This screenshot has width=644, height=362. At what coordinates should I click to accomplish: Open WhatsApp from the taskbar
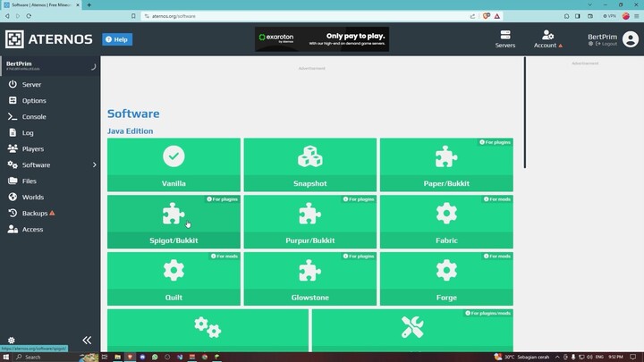tap(155, 357)
